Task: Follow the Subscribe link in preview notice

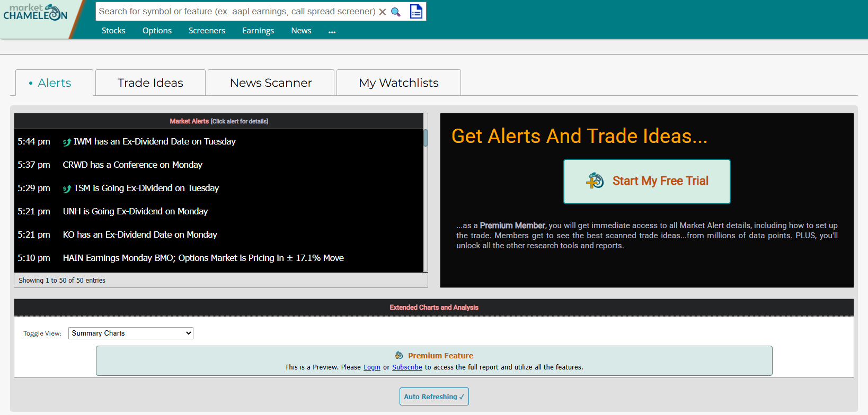Action: (407, 367)
